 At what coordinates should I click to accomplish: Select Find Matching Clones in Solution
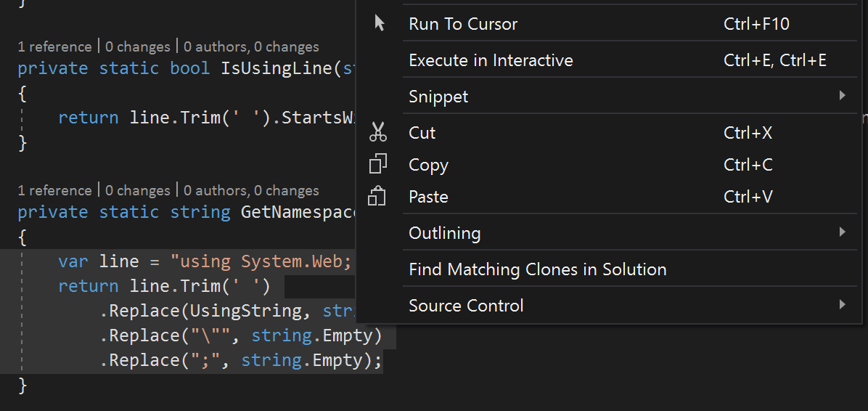point(610,269)
